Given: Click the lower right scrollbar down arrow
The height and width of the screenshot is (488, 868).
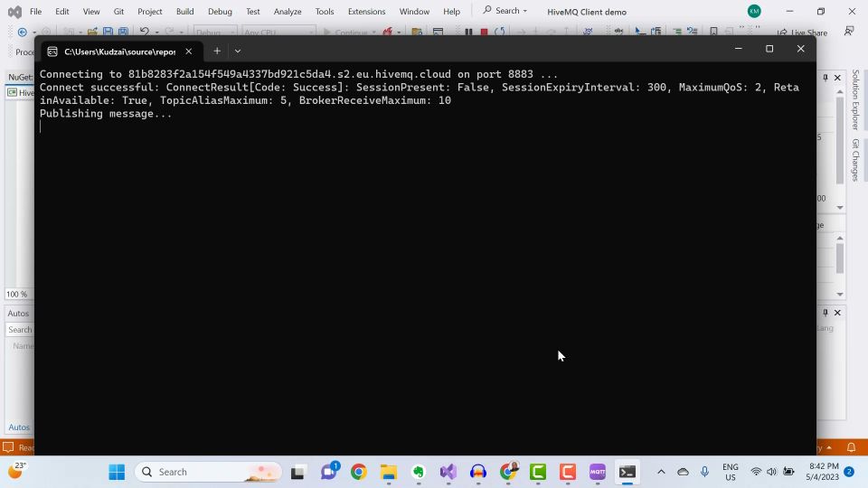Looking at the screenshot, I should (840, 295).
